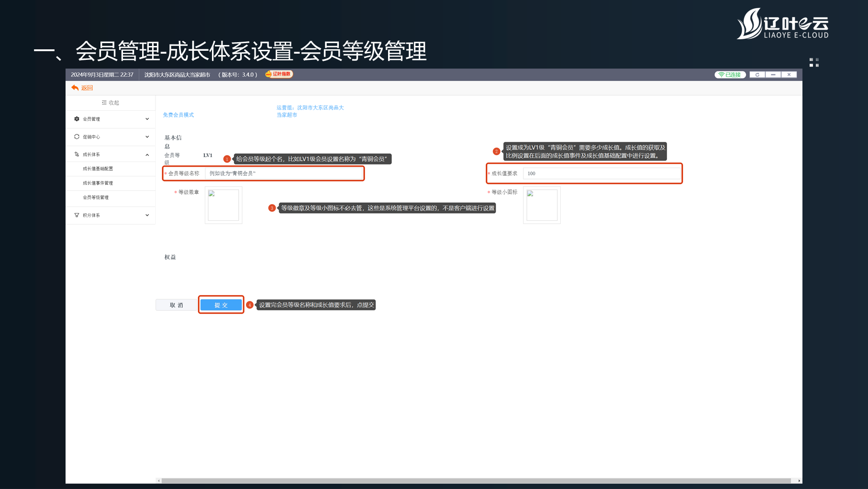Expand the 积分体系 menu chevron
The width and height of the screenshot is (868, 489).
point(147,215)
